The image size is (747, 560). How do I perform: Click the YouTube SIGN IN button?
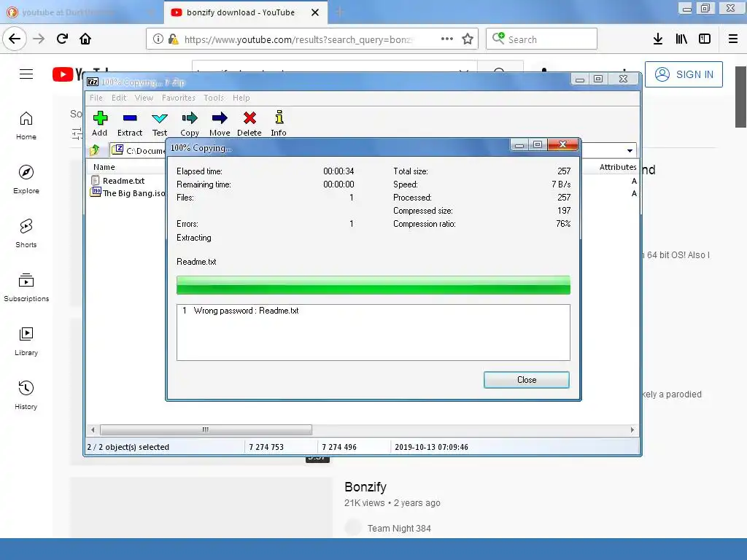pos(684,74)
